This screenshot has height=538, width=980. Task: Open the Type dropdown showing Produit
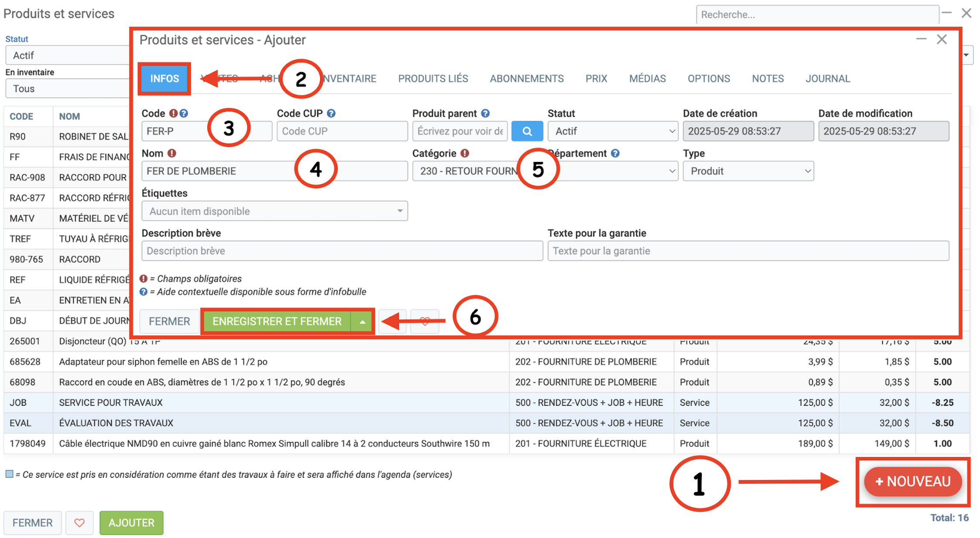pos(748,171)
